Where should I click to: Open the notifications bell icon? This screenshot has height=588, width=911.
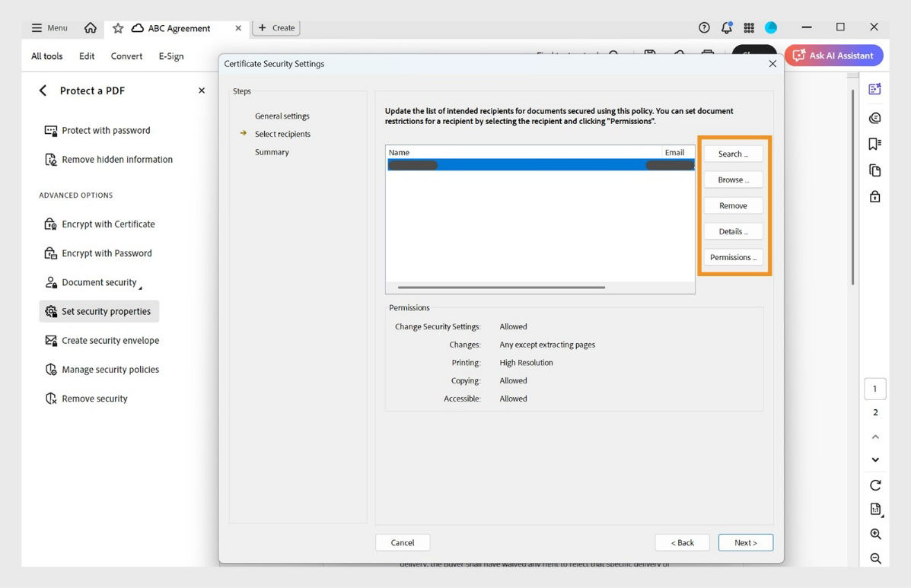[x=726, y=27]
